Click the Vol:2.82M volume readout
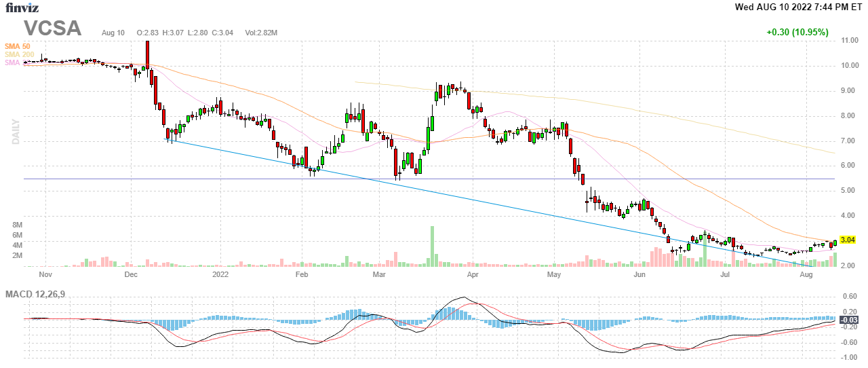Image resolution: width=868 pixels, height=368 pixels. [261, 33]
